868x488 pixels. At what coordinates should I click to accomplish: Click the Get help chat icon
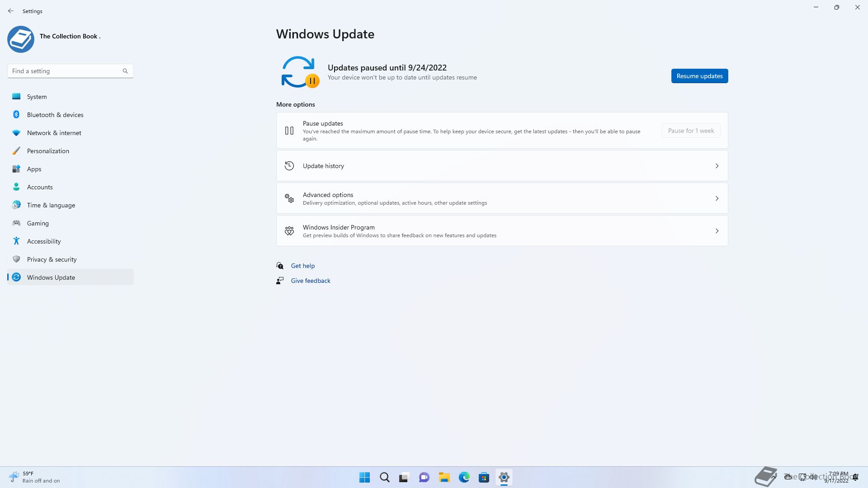280,266
